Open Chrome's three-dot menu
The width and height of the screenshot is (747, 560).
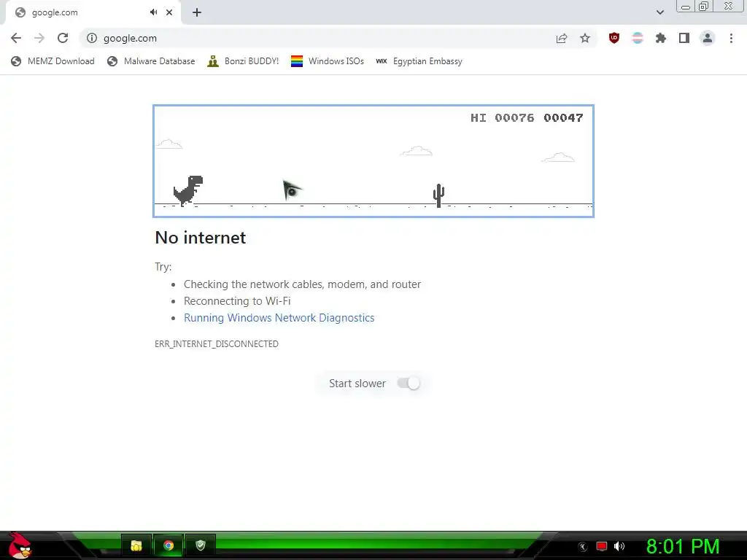point(731,38)
